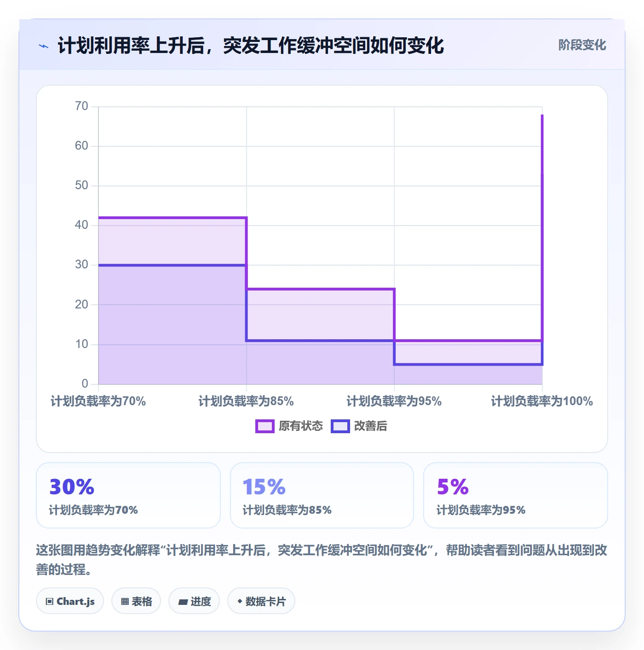Image resolution: width=644 pixels, height=650 pixels.
Task: Click the 30% stat card value
Action: (72, 487)
